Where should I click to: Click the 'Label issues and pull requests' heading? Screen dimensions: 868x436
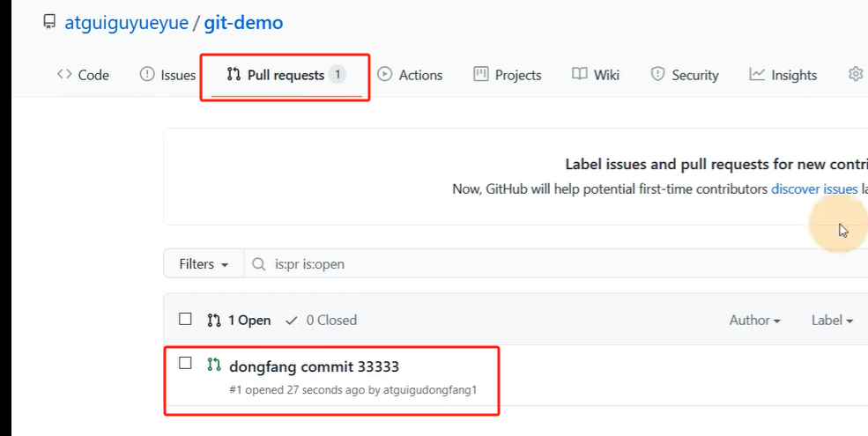(x=716, y=164)
